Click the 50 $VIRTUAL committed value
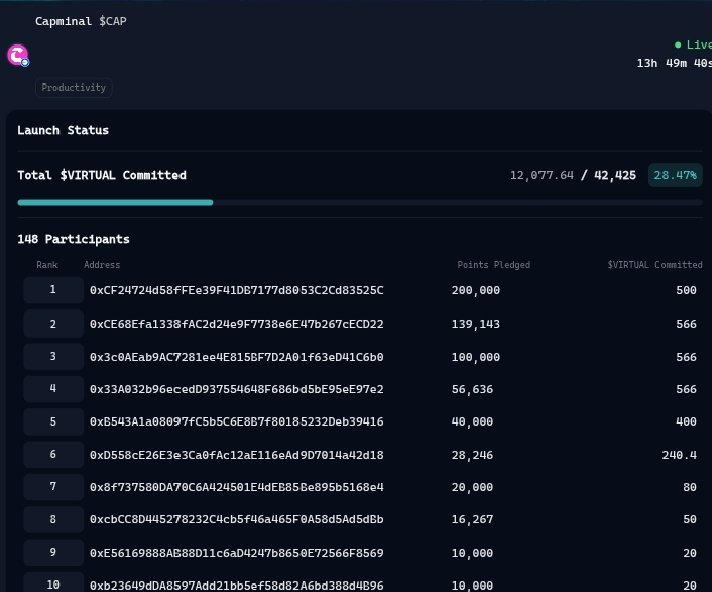Viewport: 712px width, 592px height. click(690, 519)
